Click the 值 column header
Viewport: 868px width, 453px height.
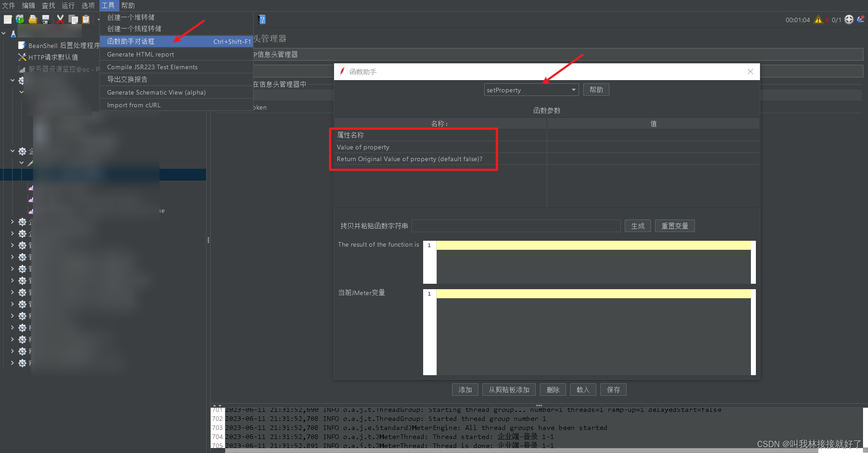coord(653,124)
